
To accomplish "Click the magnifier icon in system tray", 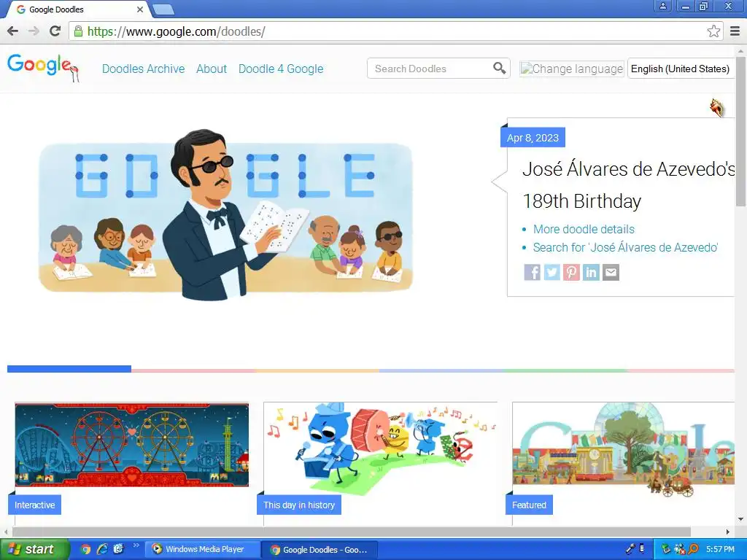I will coord(693,550).
